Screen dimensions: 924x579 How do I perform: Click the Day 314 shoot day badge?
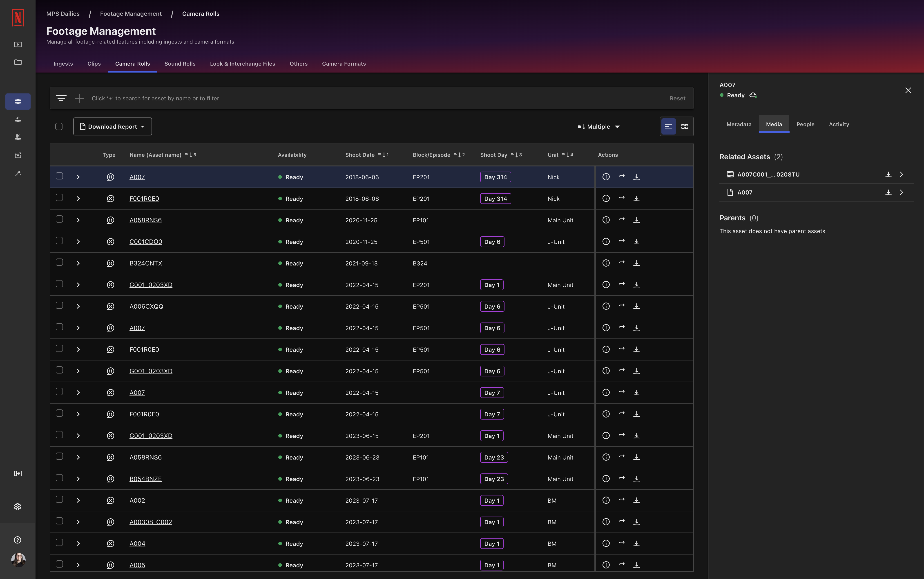(495, 177)
